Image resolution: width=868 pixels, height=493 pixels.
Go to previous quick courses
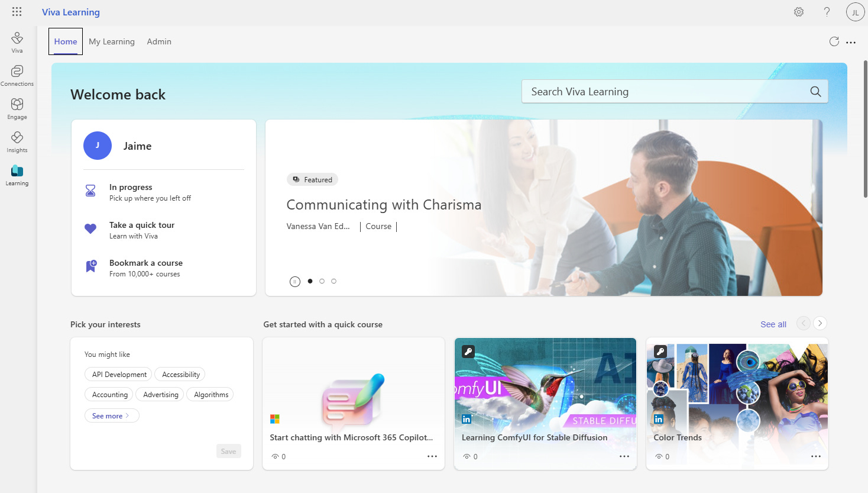(x=803, y=323)
